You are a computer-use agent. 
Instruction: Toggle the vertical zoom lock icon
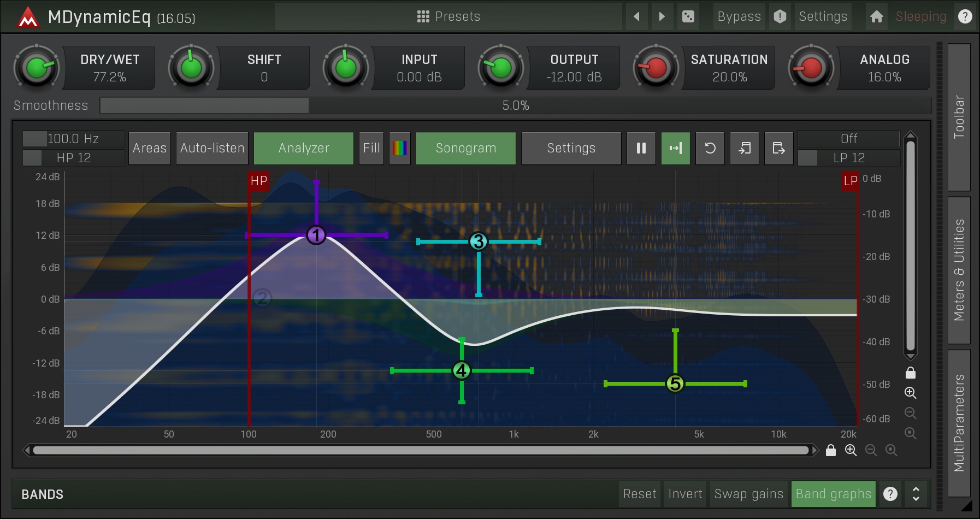(910, 373)
